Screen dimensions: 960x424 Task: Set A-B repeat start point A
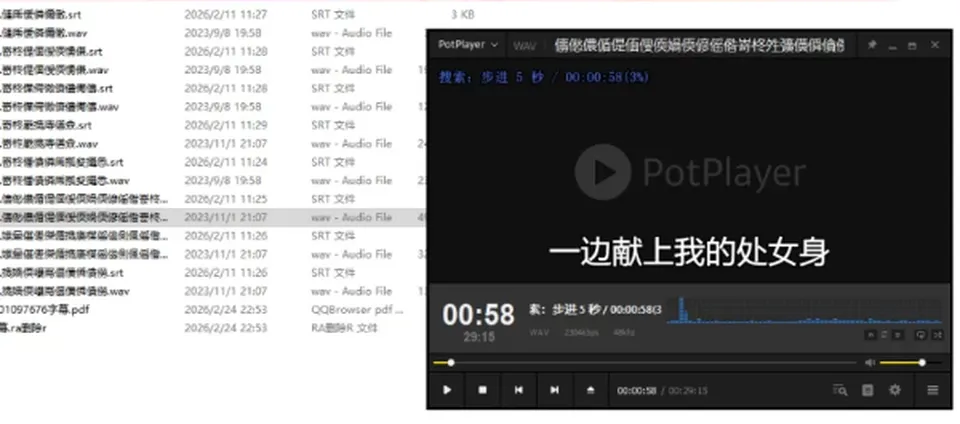871,335
